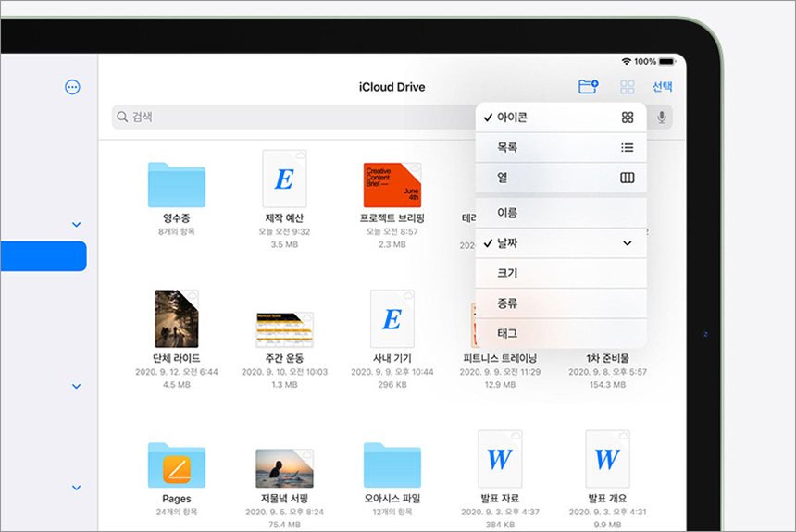Switch to 목록 list view
The width and height of the screenshot is (796, 532).
pos(561,148)
